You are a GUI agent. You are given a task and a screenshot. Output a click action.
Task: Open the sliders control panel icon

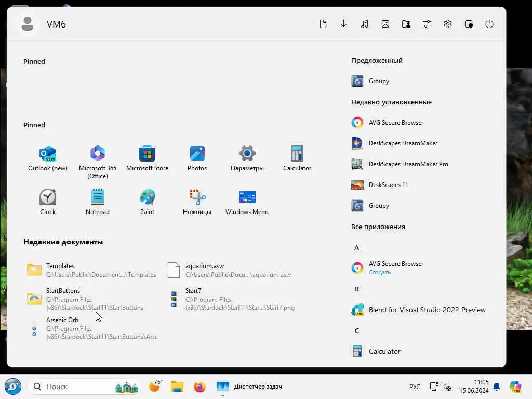(427, 24)
